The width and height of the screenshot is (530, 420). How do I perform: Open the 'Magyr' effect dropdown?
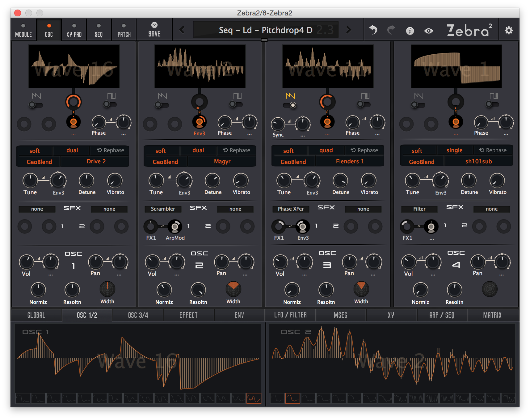pos(222,162)
